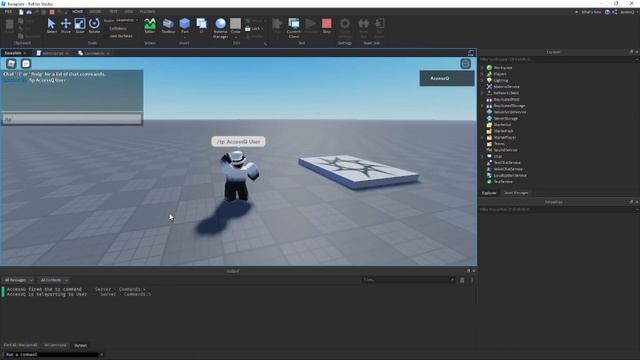Viewport: 640px width, 360px height.
Task: Switch to the Output bottom tab
Action: [x=80, y=345]
